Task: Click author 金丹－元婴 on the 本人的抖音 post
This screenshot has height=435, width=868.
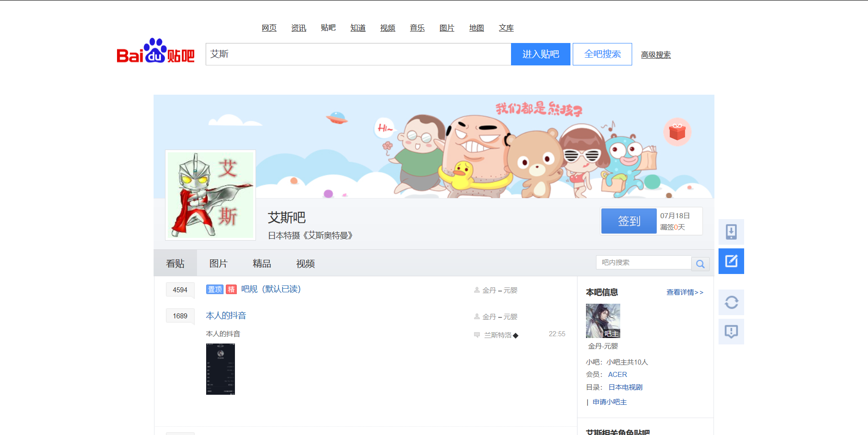Action: click(500, 317)
